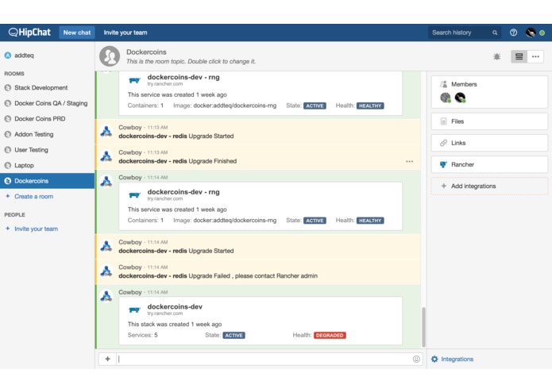Open the Docker Coins QA / Staging room

47,103
